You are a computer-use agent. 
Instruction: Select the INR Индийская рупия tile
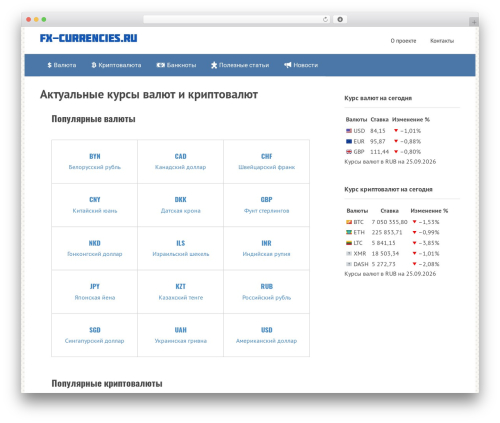tap(267, 248)
